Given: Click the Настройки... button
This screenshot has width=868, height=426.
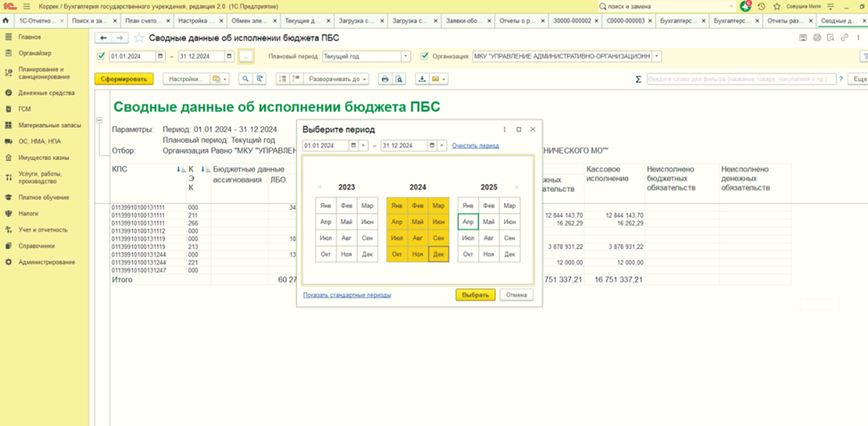Looking at the screenshot, I should click(186, 79).
